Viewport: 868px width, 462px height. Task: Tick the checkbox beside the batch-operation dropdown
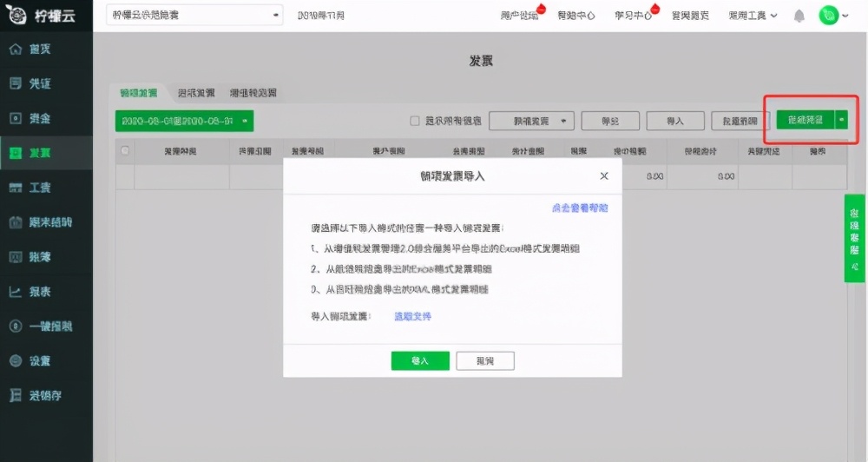414,121
